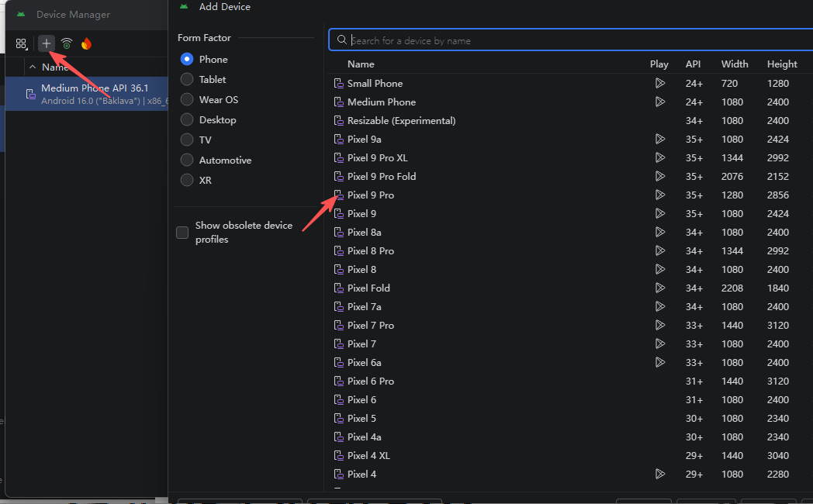Click the Play Store icon for Pixel 6a
The height and width of the screenshot is (504, 813).
pyautogui.click(x=659, y=362)
